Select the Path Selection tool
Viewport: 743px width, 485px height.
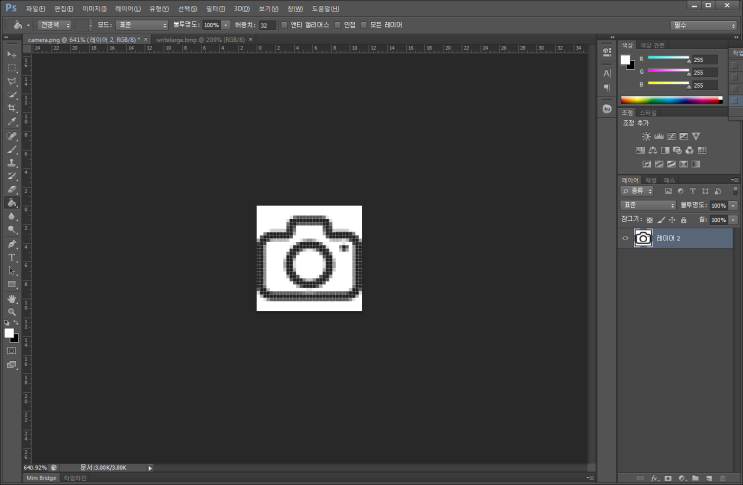[x=12, y=271]
